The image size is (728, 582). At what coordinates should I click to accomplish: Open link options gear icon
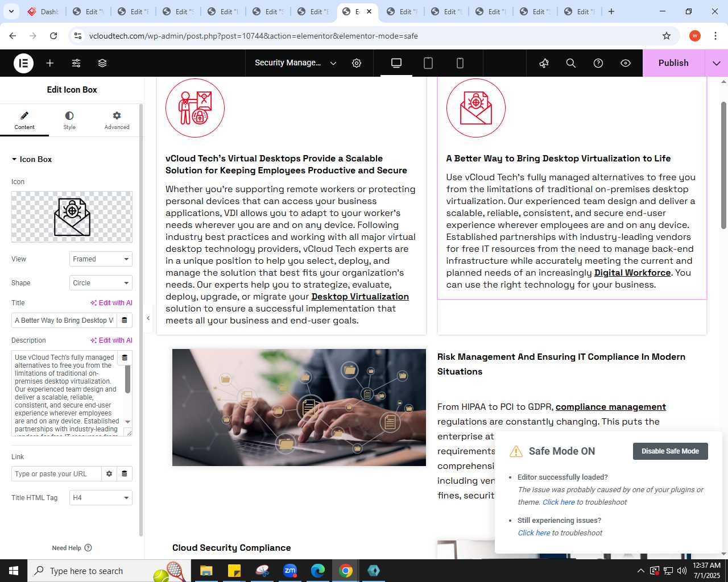click(x=109, y=474)
